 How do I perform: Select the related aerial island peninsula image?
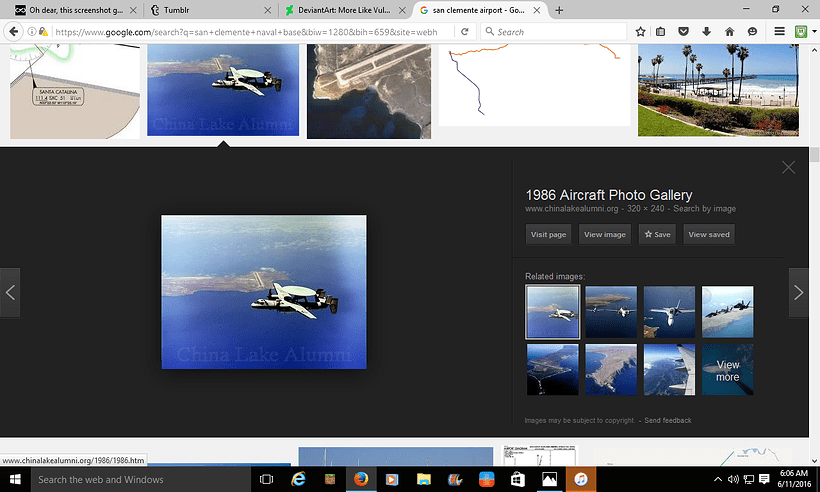(x=611, y=369)
